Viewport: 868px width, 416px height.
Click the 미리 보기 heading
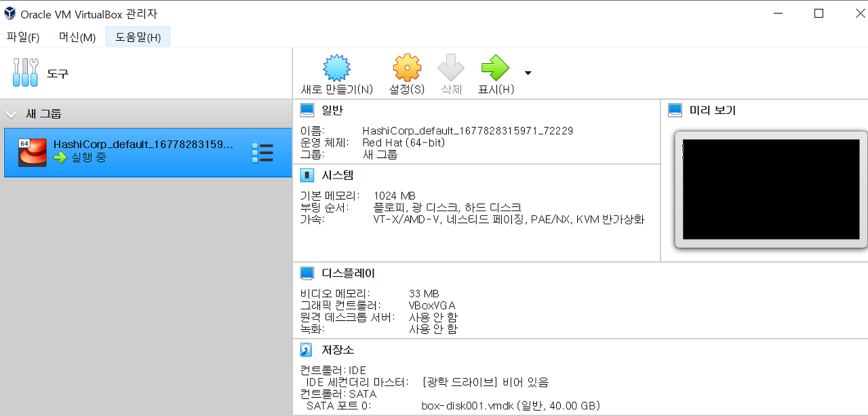coord(712,110)
